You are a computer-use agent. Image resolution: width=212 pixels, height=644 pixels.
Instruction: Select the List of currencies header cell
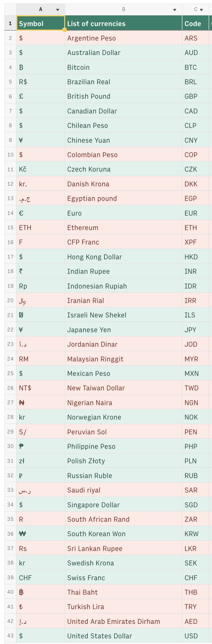point(124,24)
